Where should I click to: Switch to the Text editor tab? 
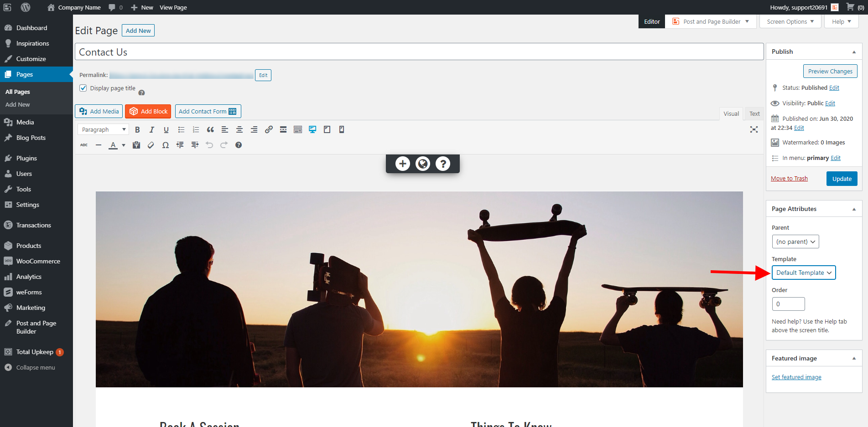coord(754,113)
